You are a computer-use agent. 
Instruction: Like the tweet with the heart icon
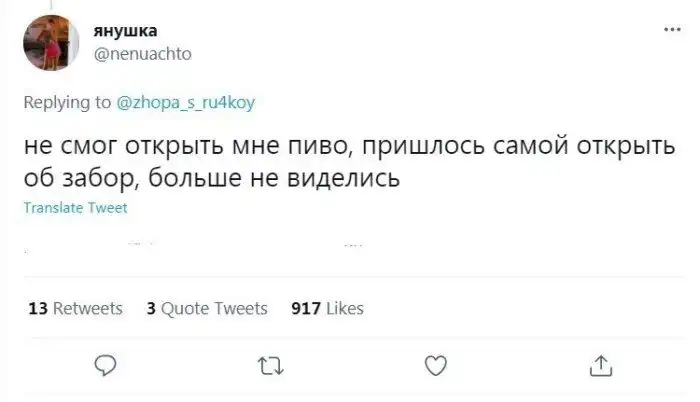[x=436, y=368]
